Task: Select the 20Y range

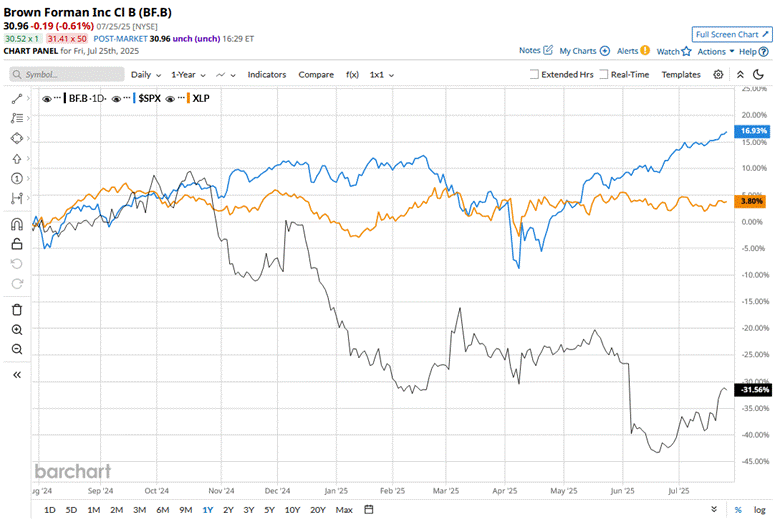Action: (x=317, y=510)
